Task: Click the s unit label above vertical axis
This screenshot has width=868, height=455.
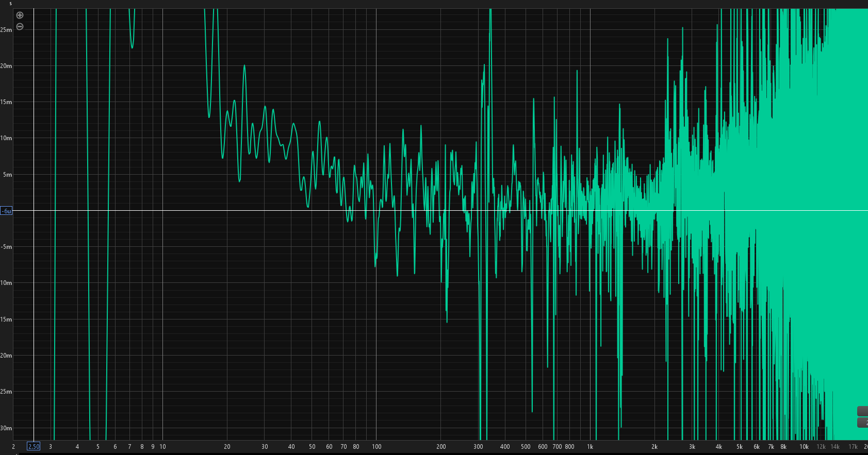Action: [x=10, y=4]
